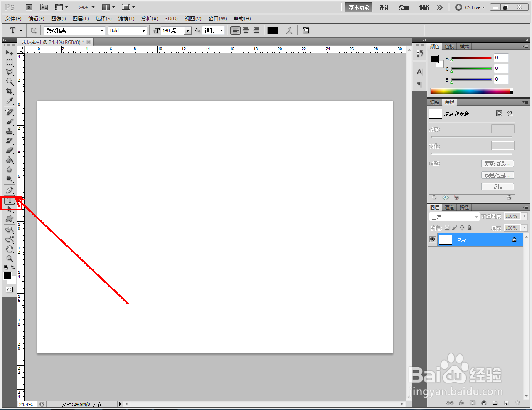Select the 3D Camera Rotate tool
532x410 pixels.
[x=10, y=240]
